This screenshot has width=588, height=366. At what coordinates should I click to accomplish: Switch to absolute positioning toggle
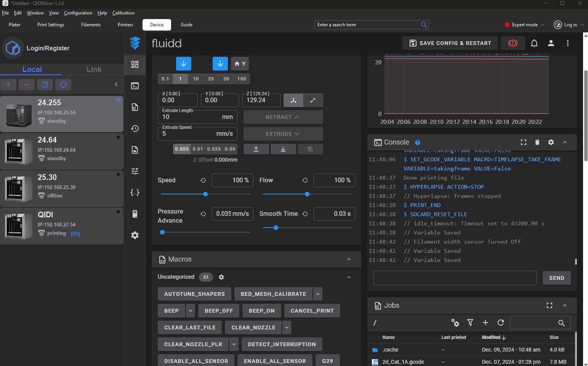293,100
